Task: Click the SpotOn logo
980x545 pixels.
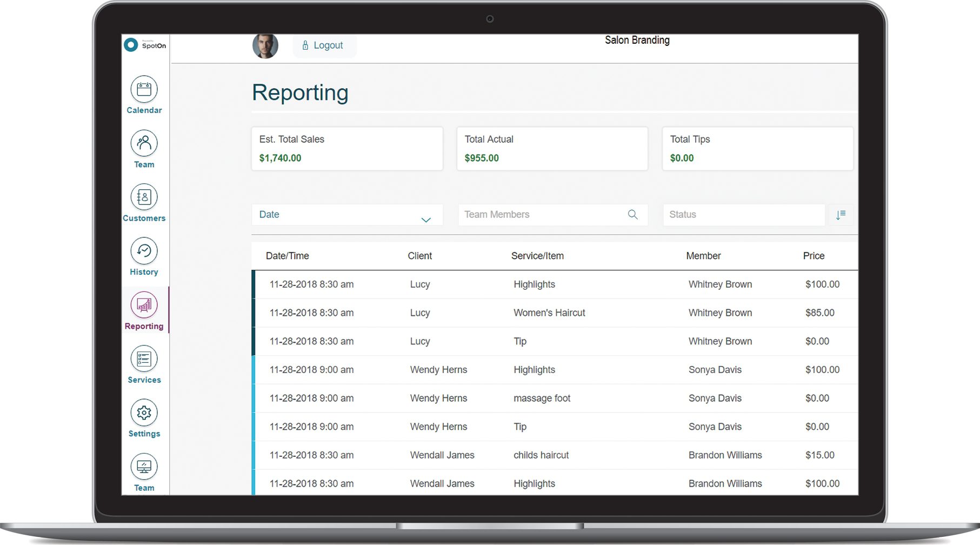Action: pos(145,45)
